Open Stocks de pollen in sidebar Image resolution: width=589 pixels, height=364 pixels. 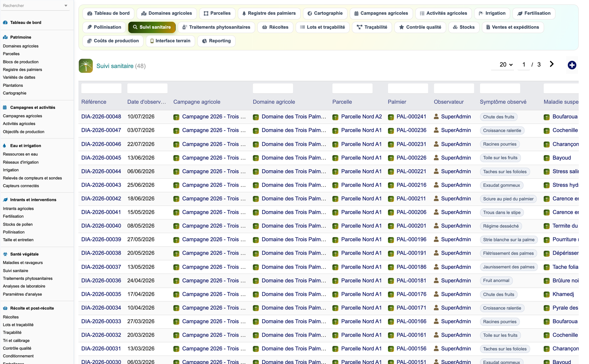[x=18, y=224]
